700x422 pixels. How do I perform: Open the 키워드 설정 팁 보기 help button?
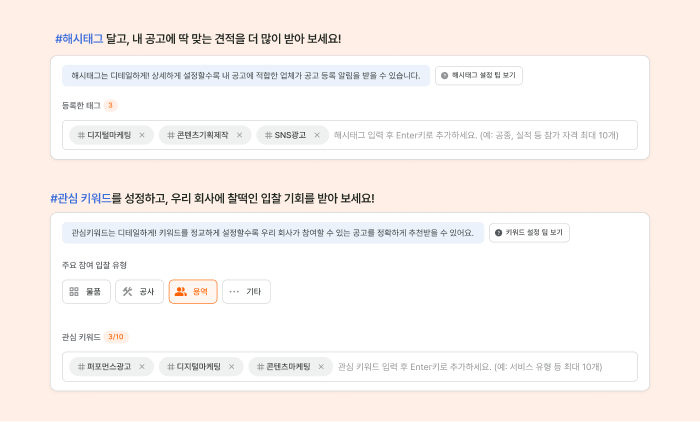point(529,233)
